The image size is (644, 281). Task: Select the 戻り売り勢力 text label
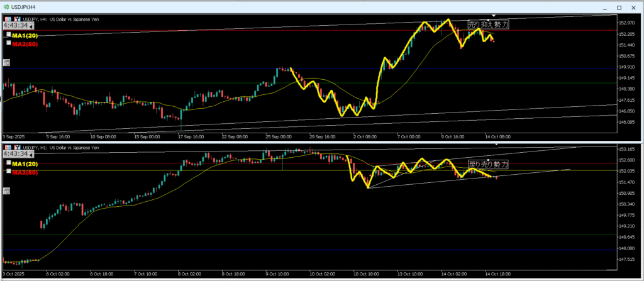click(488, 163)
